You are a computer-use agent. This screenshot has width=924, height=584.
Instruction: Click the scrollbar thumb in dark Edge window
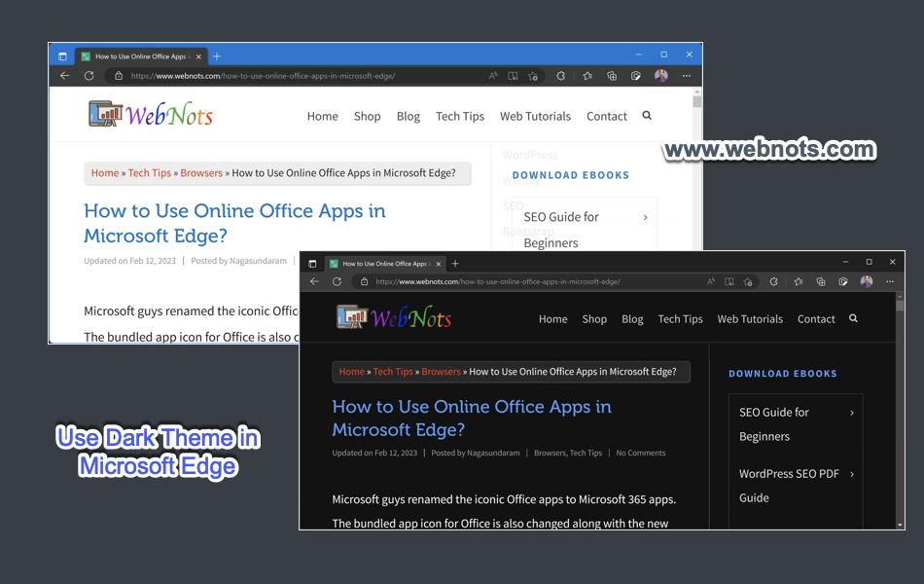point(900,305)
